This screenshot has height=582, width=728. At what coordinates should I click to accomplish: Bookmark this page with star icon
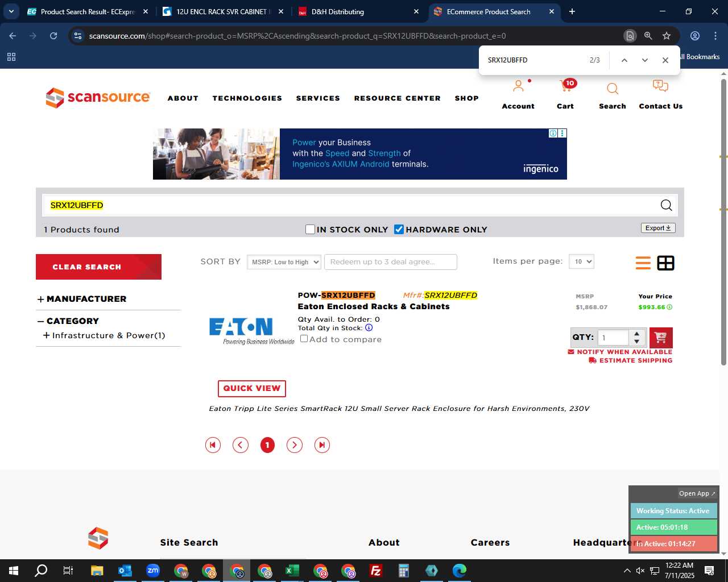click(x=667, y=36)
